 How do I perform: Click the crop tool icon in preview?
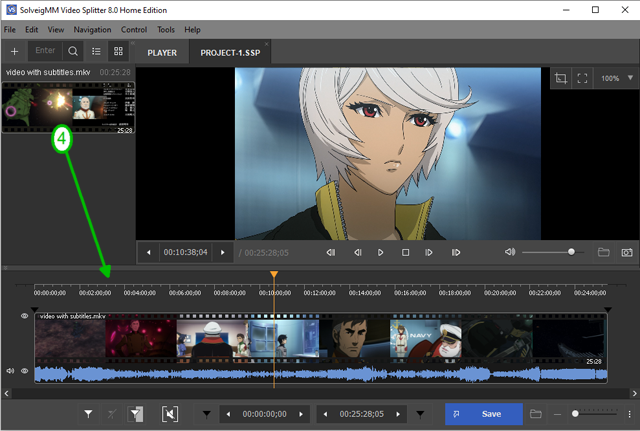click(x=561, y=78)
